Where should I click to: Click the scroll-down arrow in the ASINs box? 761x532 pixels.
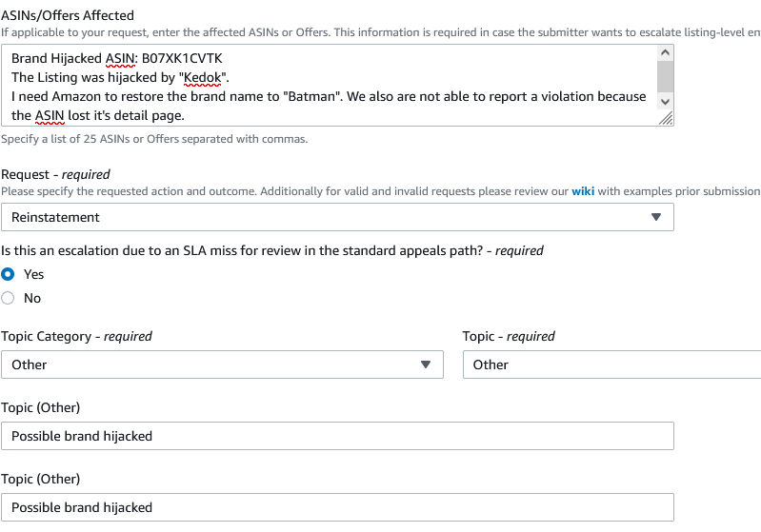pyautogui.click(x=665, y=101)
